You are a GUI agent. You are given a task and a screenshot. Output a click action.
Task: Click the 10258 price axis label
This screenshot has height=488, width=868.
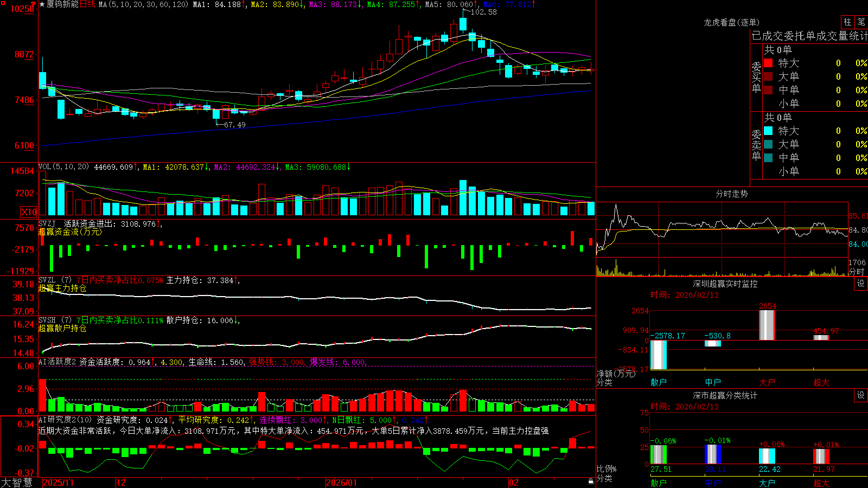tap(22, 9)
